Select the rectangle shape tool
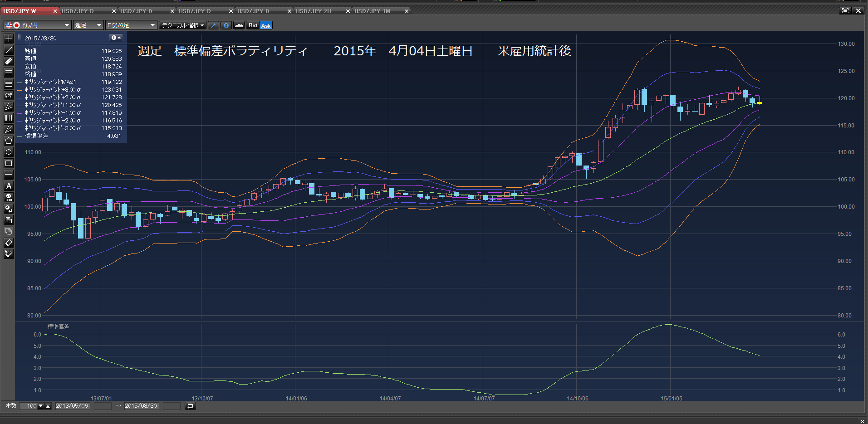Viewport: 868px width, 424px height. point(9,163)
